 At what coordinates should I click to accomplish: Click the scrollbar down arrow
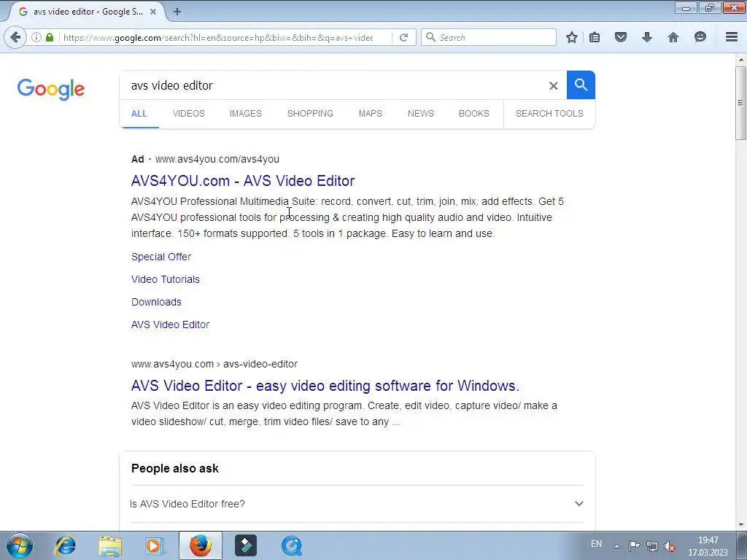click(x=741, y=525)
